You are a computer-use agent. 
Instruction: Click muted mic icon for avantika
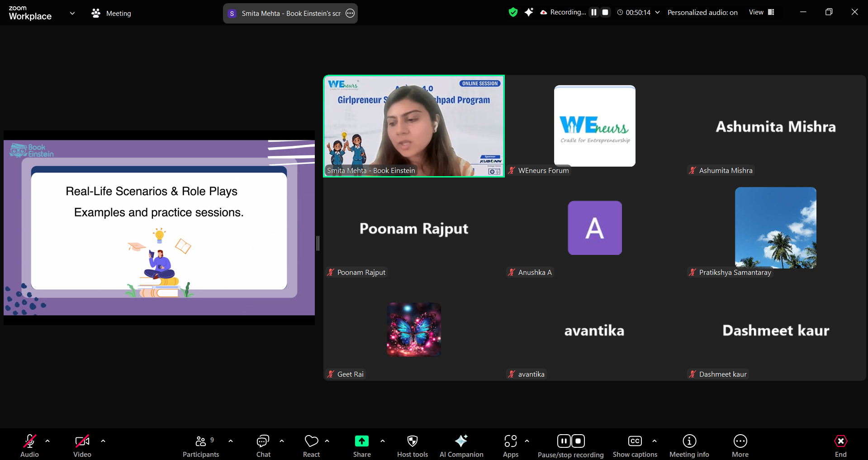512,374
